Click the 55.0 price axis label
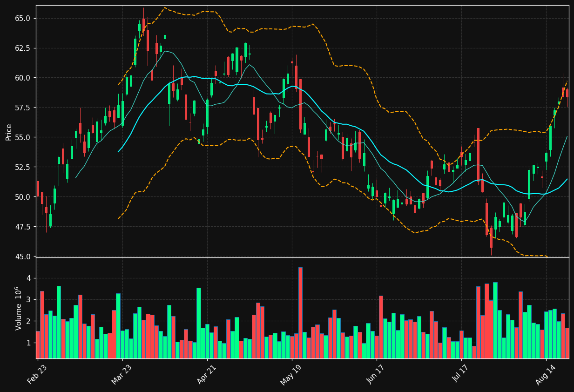The width and height of the screenshot is (574, 392). 22,137
